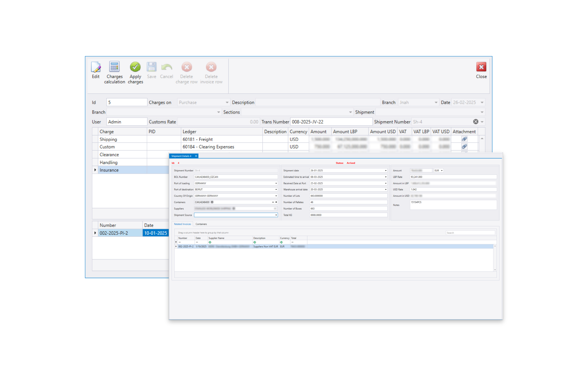This screenshot has height=376, width=588.
Task: Click the Cancel undo arrow icon
Action: 167,67
